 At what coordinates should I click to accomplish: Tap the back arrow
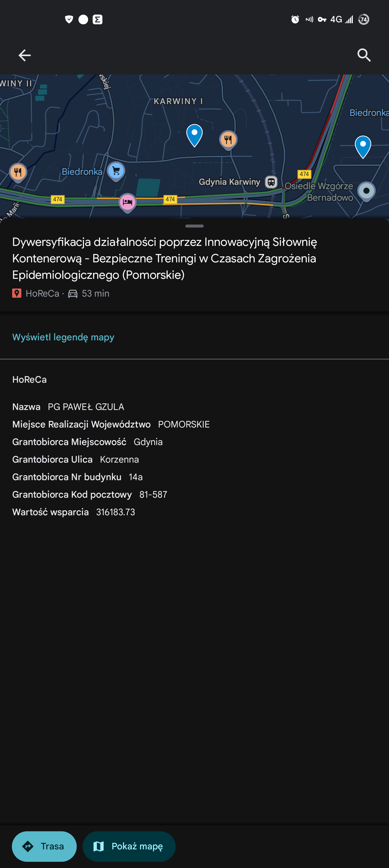(x=24, y=55)
